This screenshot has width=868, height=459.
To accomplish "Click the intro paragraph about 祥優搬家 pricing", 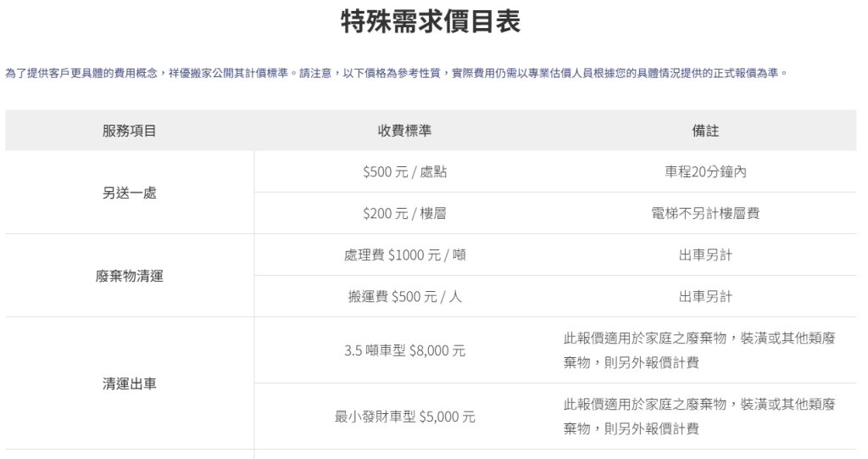I will pyautogui.click(x=397, y=73).
